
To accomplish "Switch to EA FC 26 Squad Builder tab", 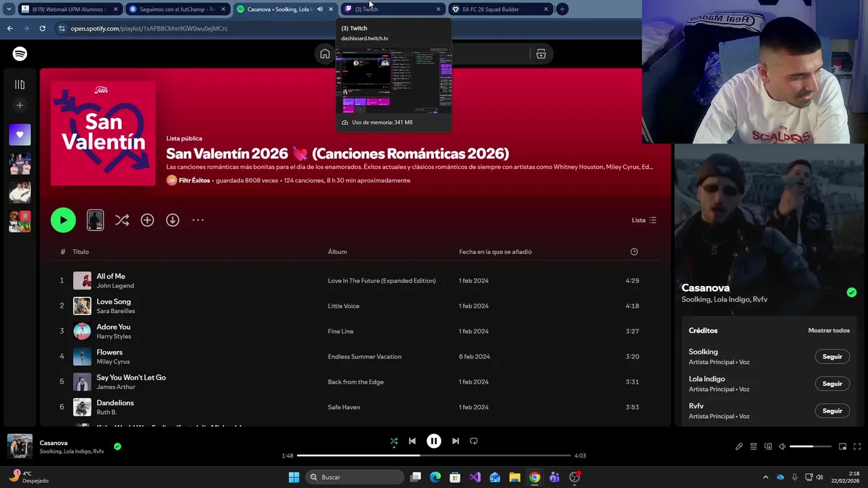I will point(500,9).
